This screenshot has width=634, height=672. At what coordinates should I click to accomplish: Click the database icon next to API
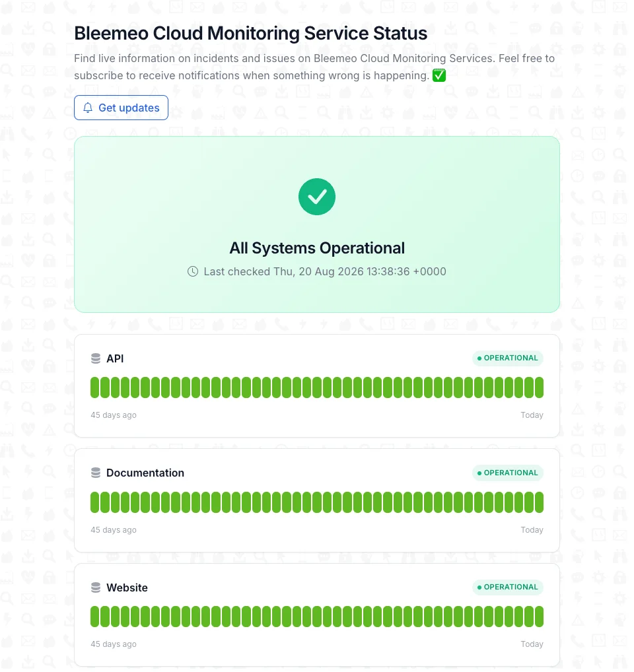(96, 359)
